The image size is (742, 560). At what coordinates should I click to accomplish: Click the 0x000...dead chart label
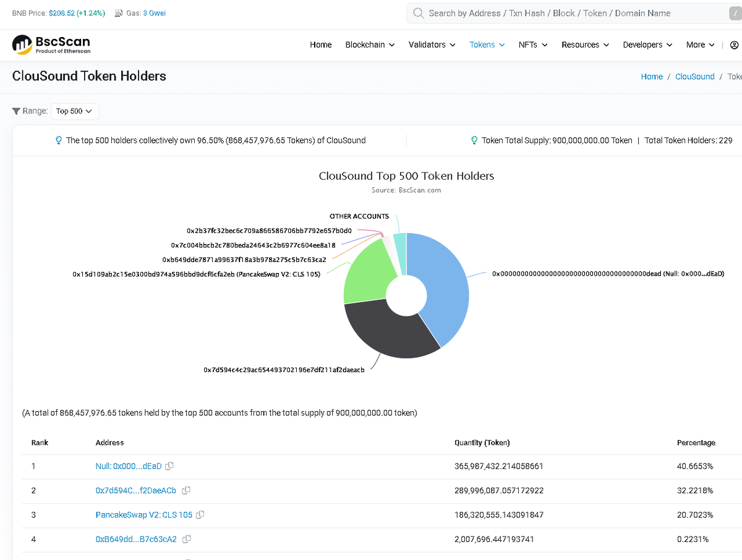point(608,273)
